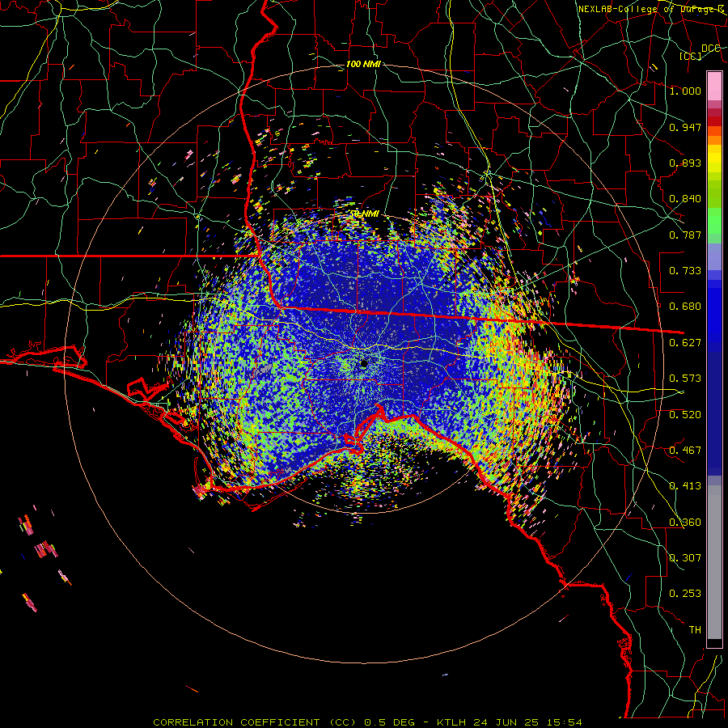Click the 0.947 legend value
The height and width of the screenshot is (728, 728).
pyautogui.click(x=685, y=127)
